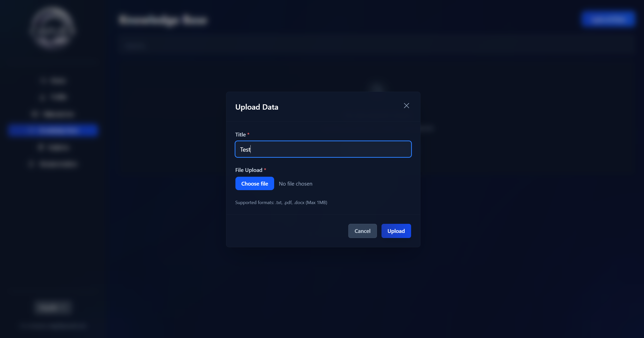644x338 pixels.
Task: Click the Upload Data dialog heading
Action: click(257, 107)
